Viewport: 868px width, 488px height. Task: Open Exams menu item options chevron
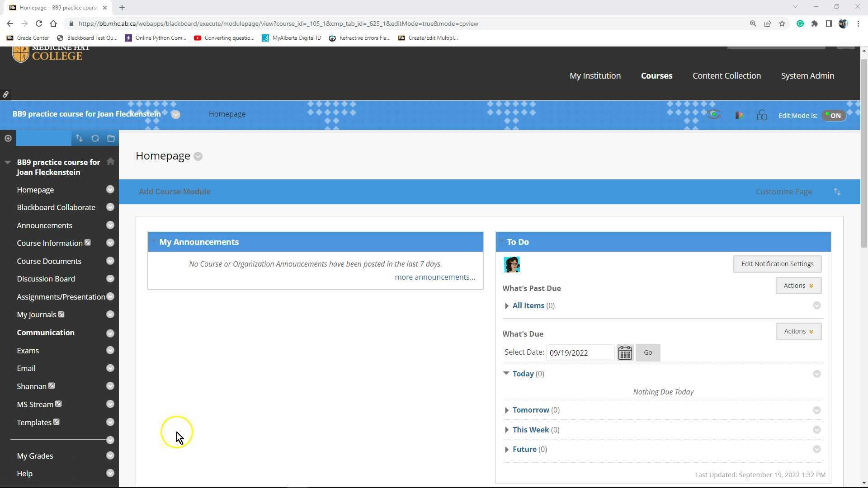(x=110, y=351)
